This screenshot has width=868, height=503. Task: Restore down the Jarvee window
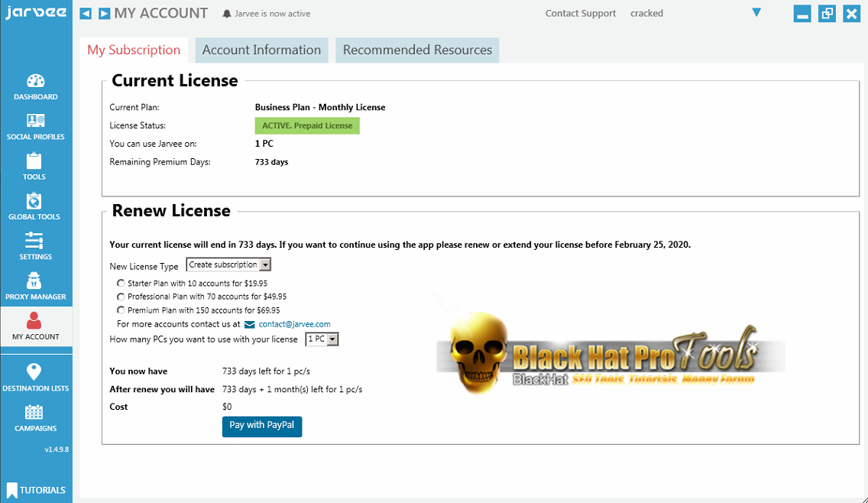coord(827,13)
